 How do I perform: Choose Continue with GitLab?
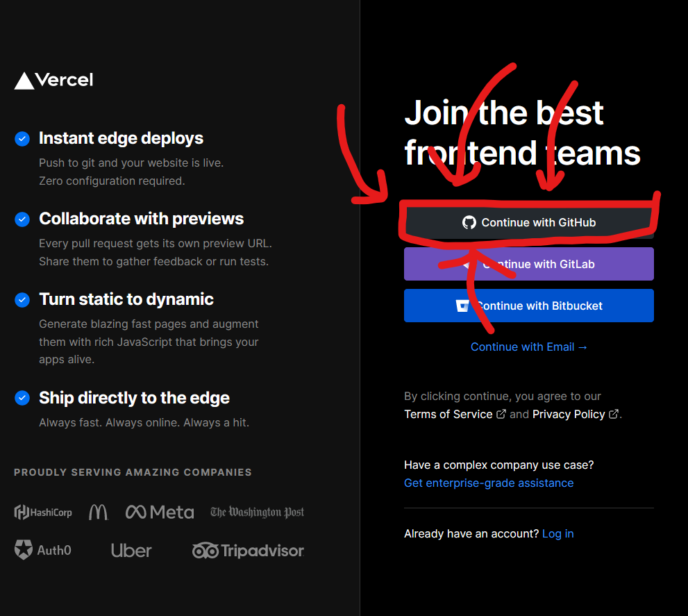(x=529, y=264)
